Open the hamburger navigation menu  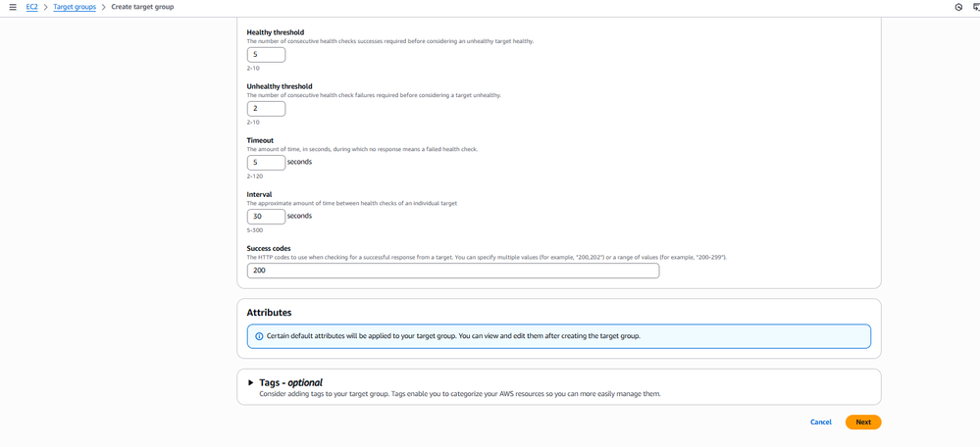(12, 7)
